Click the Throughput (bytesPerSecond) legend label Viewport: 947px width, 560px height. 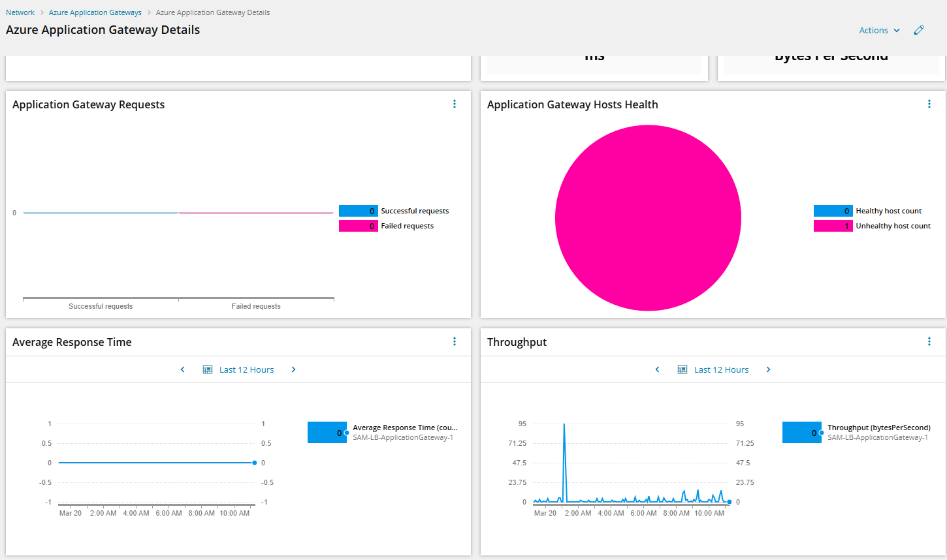pyautogui.click(x=879, y=428)
